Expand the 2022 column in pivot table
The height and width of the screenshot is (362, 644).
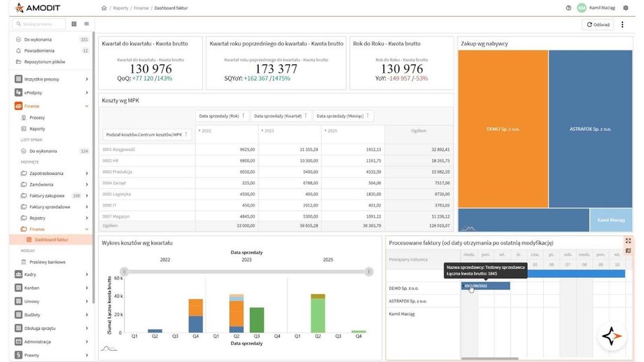click(199, 131)
